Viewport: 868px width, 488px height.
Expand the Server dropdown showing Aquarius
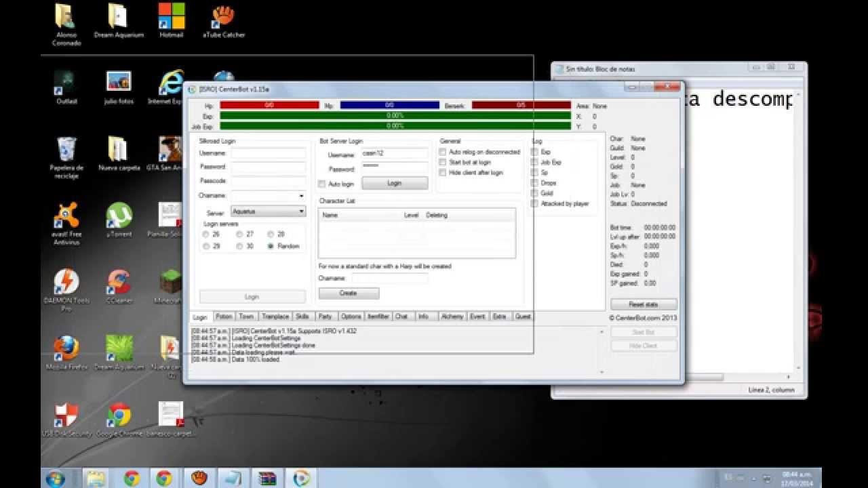point(302,211)
